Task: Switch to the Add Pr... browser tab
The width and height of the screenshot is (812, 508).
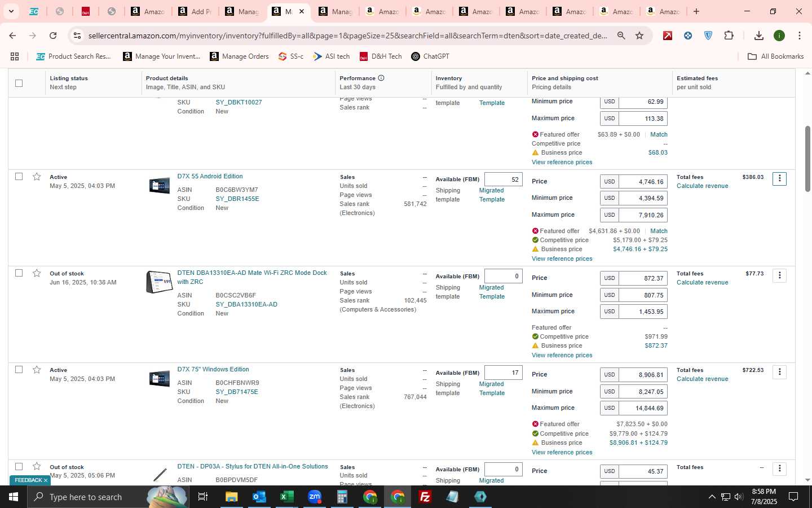Action: (x=195, y=11)
